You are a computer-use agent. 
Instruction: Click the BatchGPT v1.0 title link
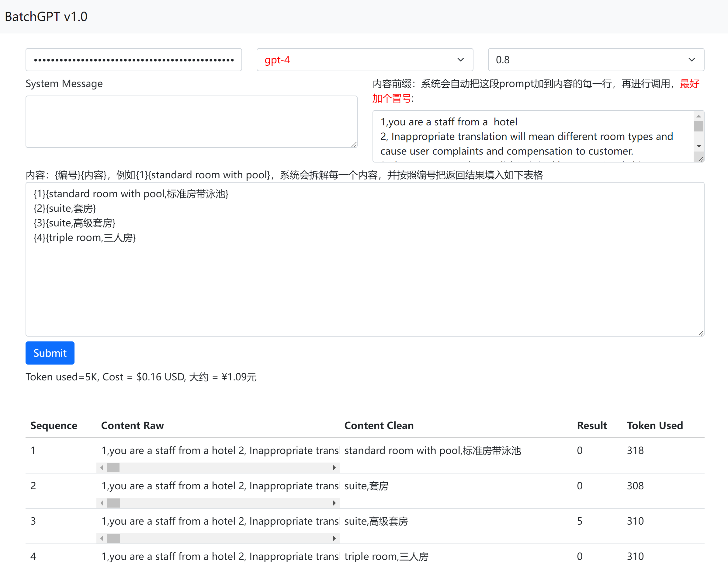coord(46,17)
